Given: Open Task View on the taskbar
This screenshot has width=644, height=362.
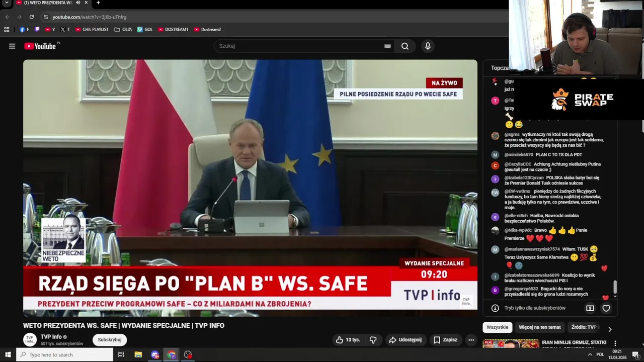Looking at the screenshot, I should (121, 355).
